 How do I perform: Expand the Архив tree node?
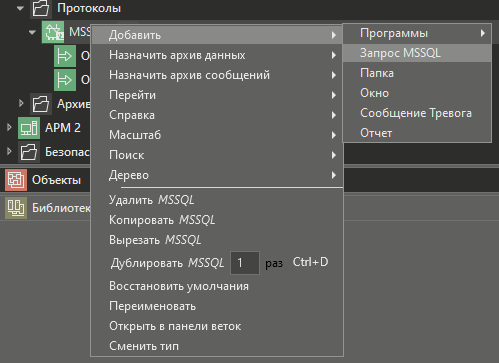(21, 103)
